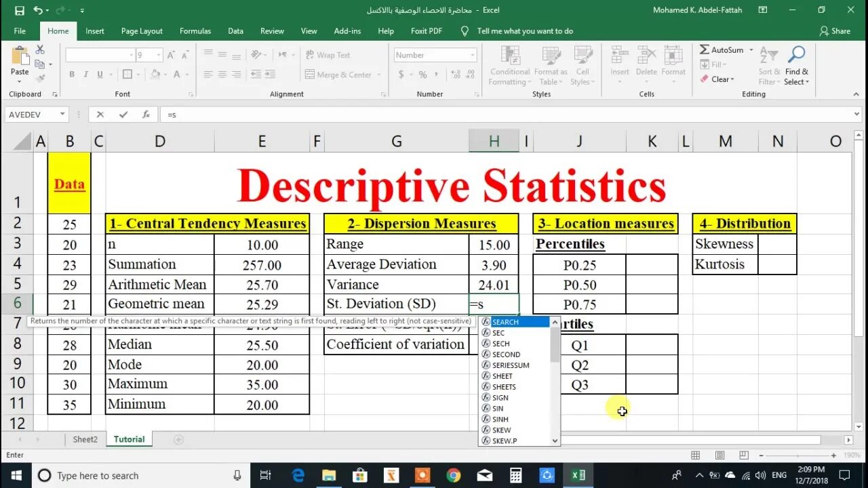Open the Calculator from the taskbar
Screen dimensions: 868x488
[515, 475]
